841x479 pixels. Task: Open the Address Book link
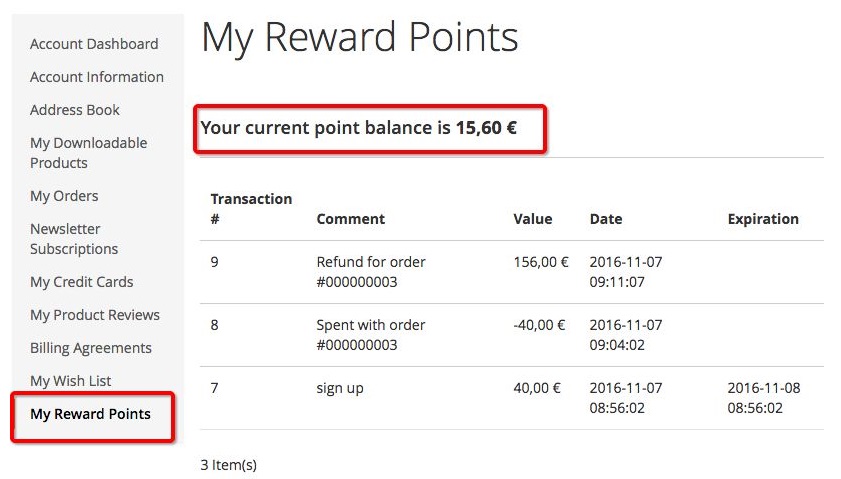[x=75, y=110]
